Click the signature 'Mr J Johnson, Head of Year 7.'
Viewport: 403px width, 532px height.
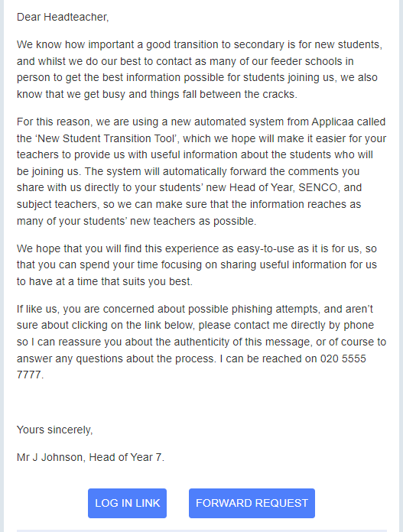[x=90, y=457]
